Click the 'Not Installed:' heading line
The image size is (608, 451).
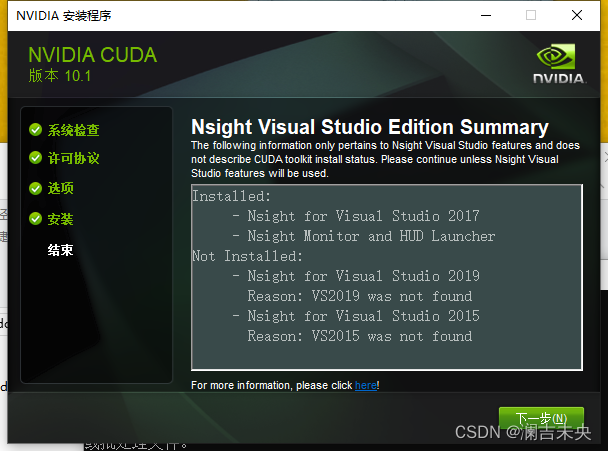point(247,256)
